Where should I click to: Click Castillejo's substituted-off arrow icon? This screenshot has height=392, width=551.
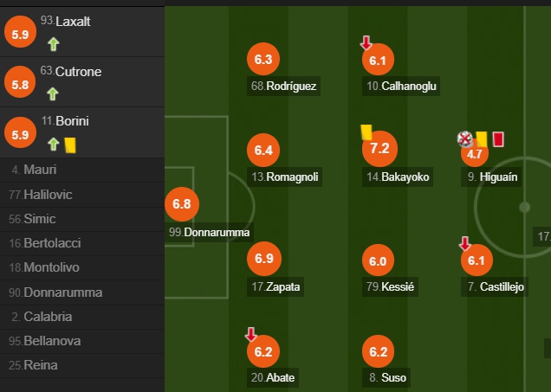pyautogui.click(x=464, y=243)
